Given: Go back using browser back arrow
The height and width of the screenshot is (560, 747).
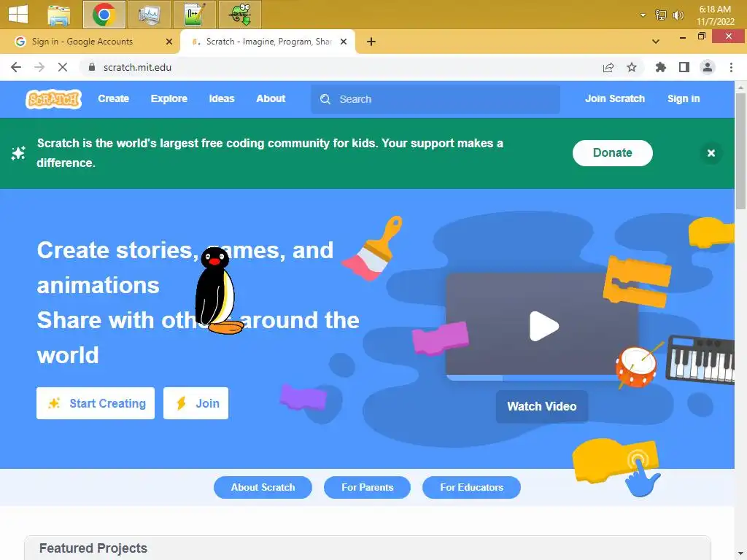Looking at the screenshot, I should click(16, 67).
